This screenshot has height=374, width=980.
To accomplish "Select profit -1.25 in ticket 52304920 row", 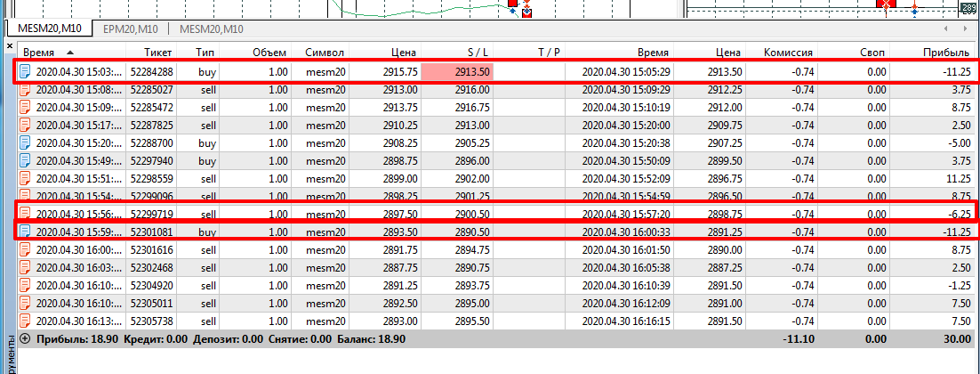I will (x=960, y=286).
